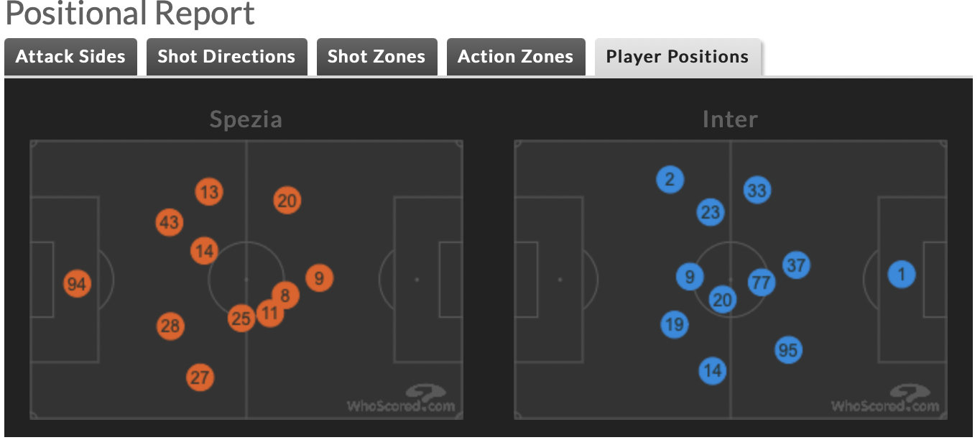Open the Attack Sides tab
980x440 pixels.
[70, 57]
